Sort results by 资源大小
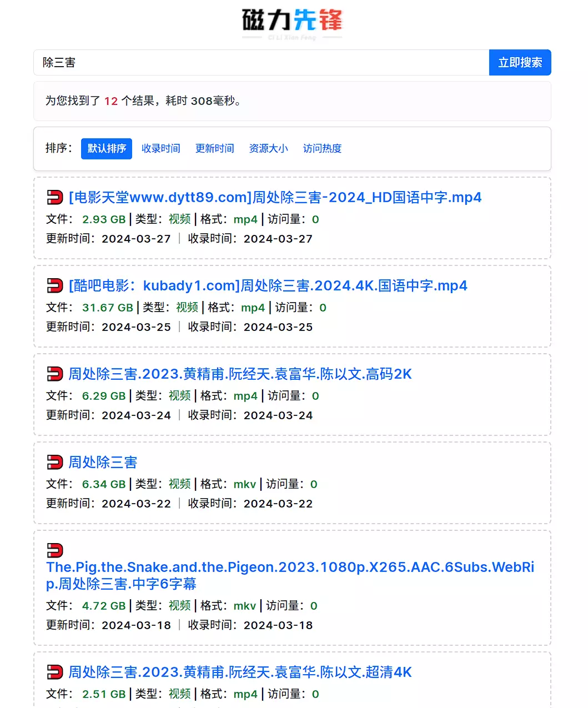Viewport: 588px width, 708px height. tap(269, 149)
